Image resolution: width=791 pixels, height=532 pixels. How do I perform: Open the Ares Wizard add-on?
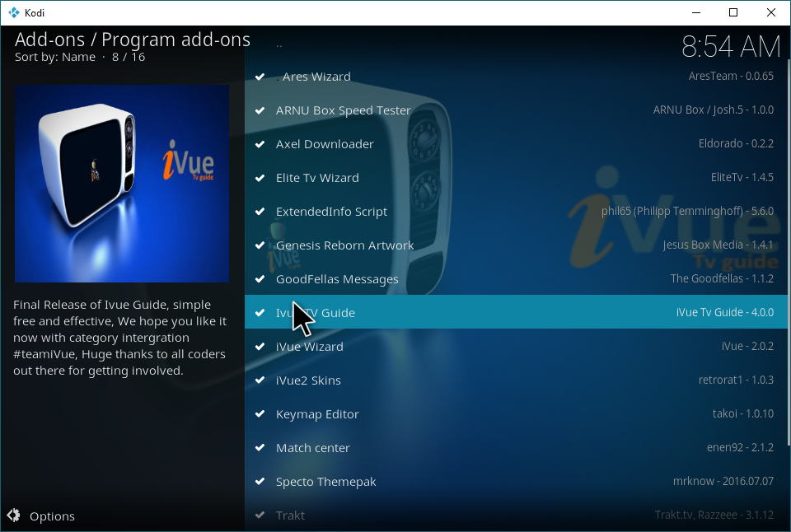coord(516,77)
